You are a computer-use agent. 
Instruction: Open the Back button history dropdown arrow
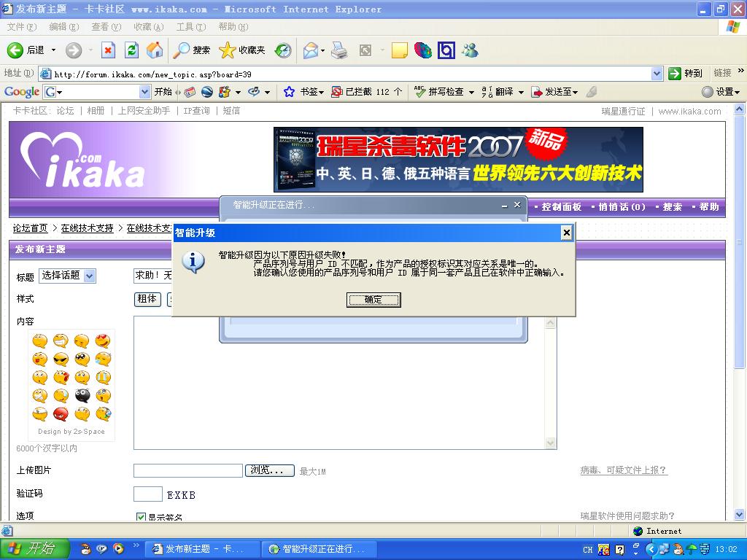53,50
